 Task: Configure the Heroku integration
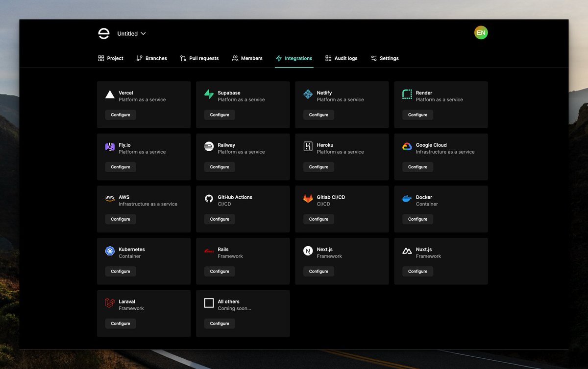click(x=318, y=167)
